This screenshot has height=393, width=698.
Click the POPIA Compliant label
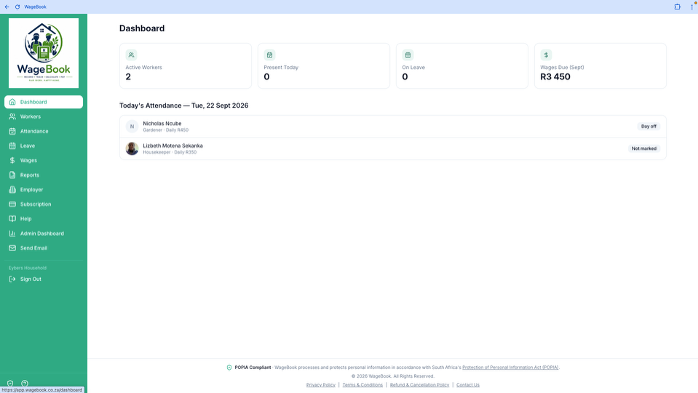coord(253,368)
